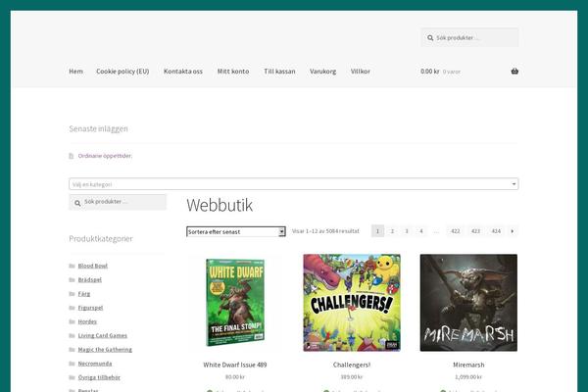
Task: Go to results page 3
Action: coord(407,231)
